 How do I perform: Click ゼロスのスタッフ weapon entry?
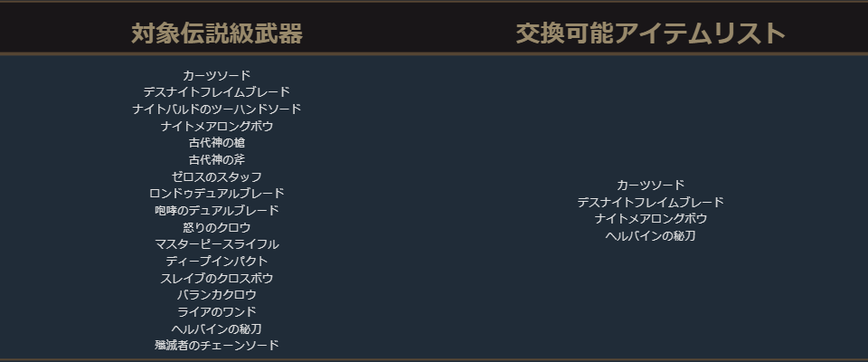tap(217, 176)
